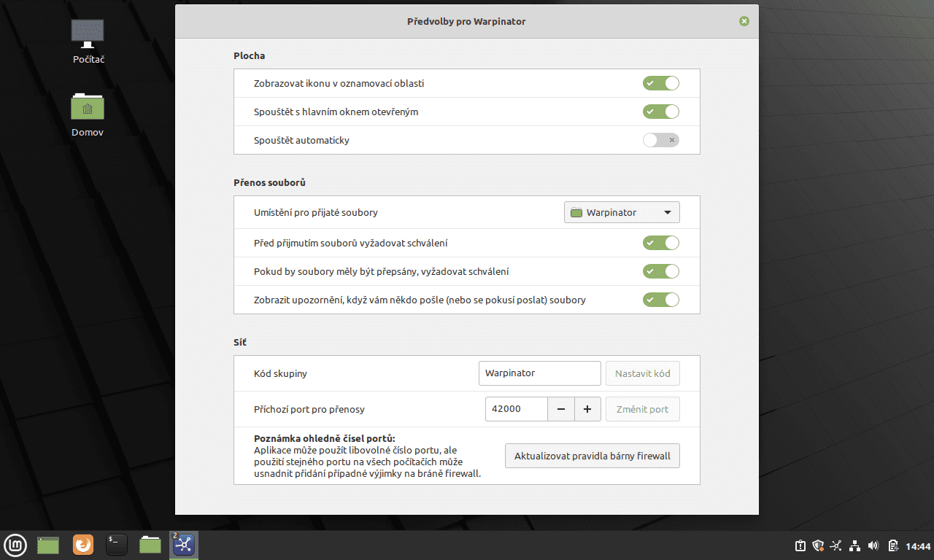Check the battery status icon in the tray
934x560 pixels.
click(x=892, y=545)
